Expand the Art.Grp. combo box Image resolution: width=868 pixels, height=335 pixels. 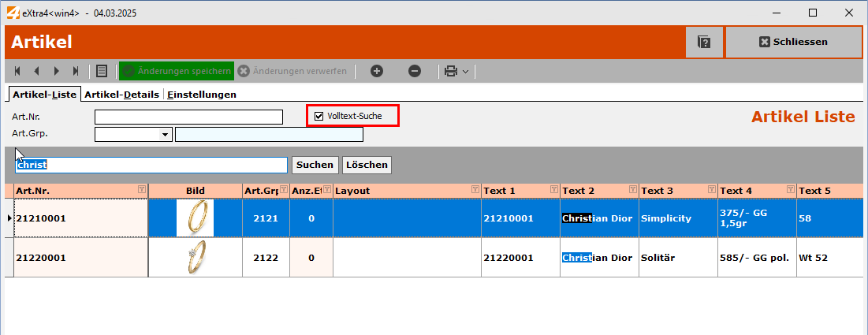[x=166, y=135]
